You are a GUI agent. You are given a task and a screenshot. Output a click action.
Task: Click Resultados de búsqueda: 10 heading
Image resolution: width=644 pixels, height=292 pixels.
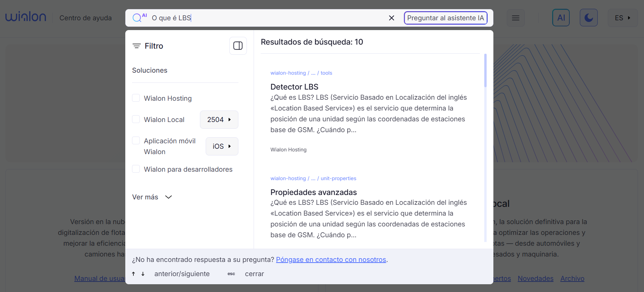(x=312, y=42)
